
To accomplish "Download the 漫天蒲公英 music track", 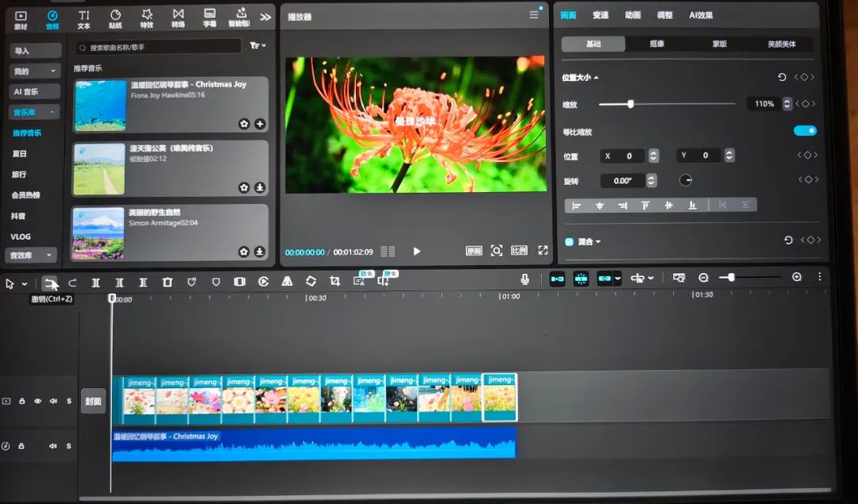I will [x=260, y=187].
